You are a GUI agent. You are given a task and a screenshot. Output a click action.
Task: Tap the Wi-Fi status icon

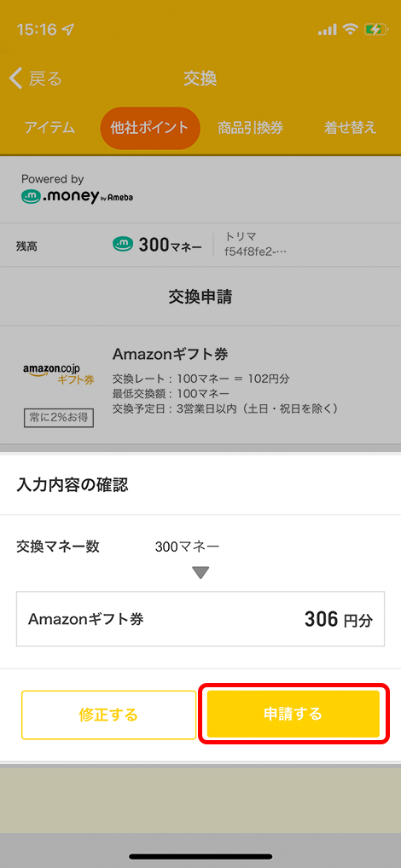click(x=350, y=30)
